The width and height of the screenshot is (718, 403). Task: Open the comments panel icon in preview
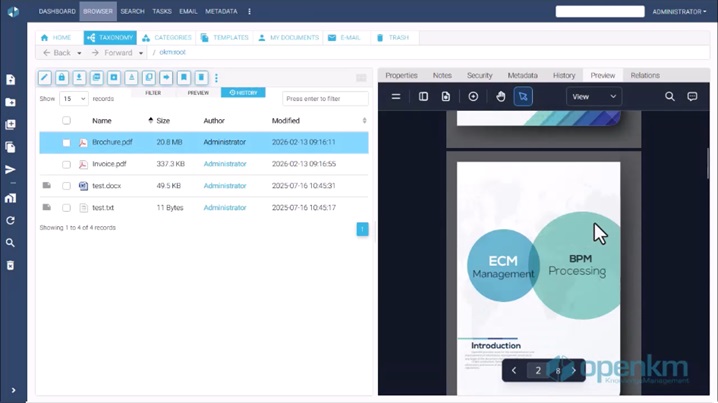point(692,97)
